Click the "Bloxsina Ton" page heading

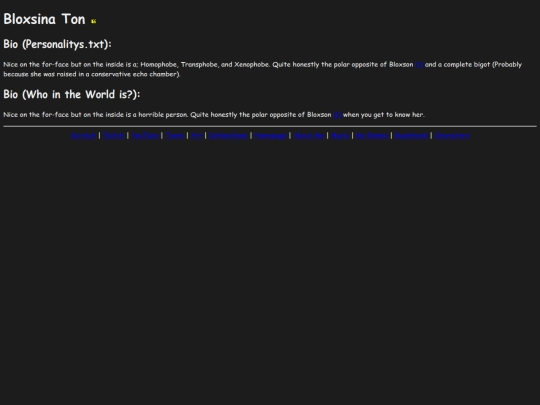pyautogui.click(x=44, y=19)
